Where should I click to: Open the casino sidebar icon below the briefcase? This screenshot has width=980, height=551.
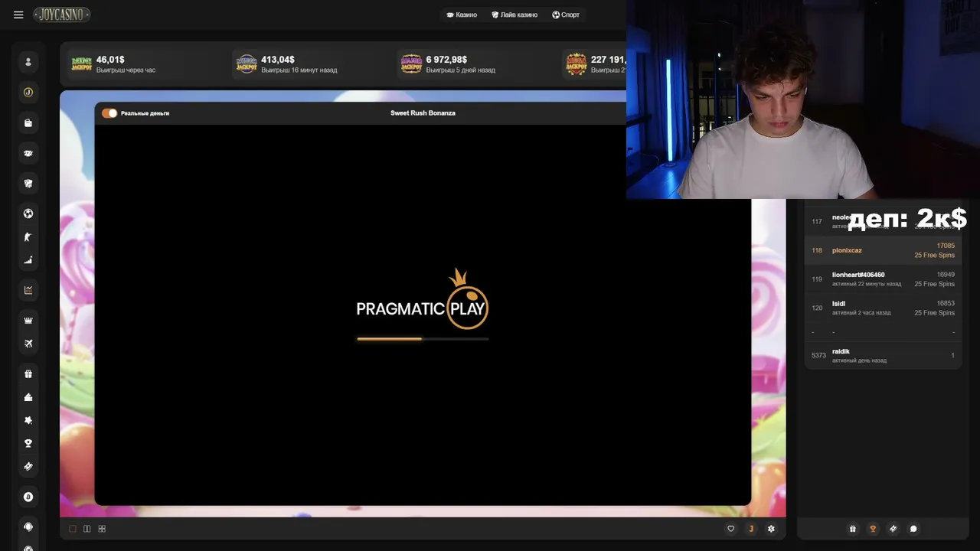[x=28, y=153]
